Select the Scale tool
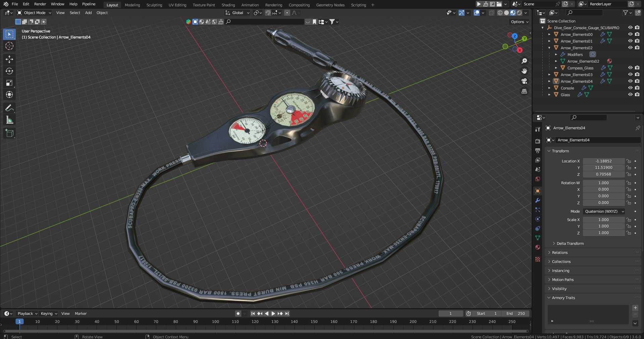644x339 pixels. [9, 83]
